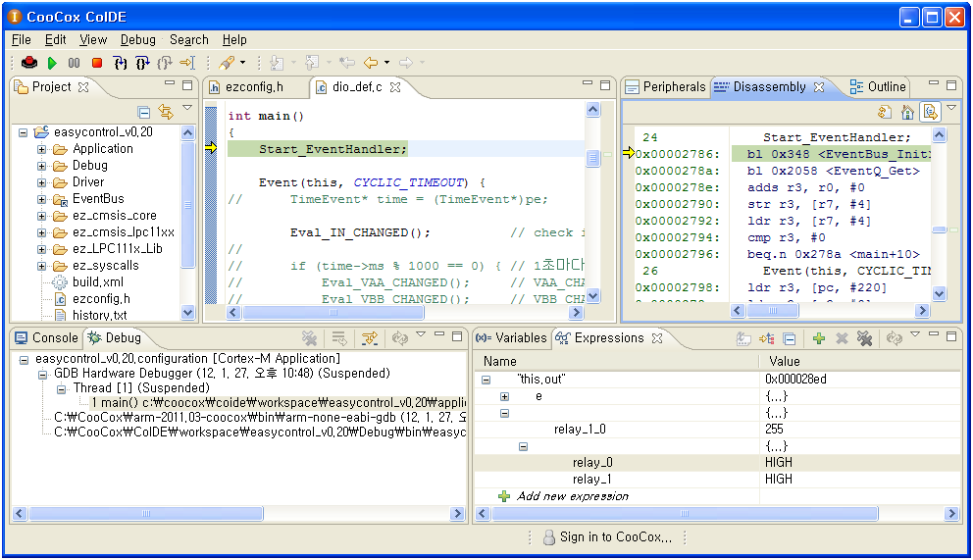Click the Step Return toolbar icon
Viewport: 973px width, 560px height.
[165, 63]
